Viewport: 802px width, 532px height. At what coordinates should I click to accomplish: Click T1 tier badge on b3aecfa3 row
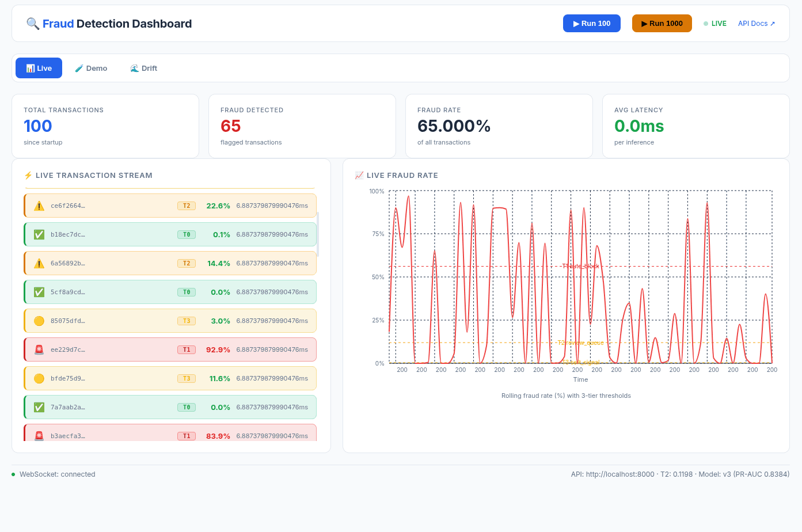187,436
